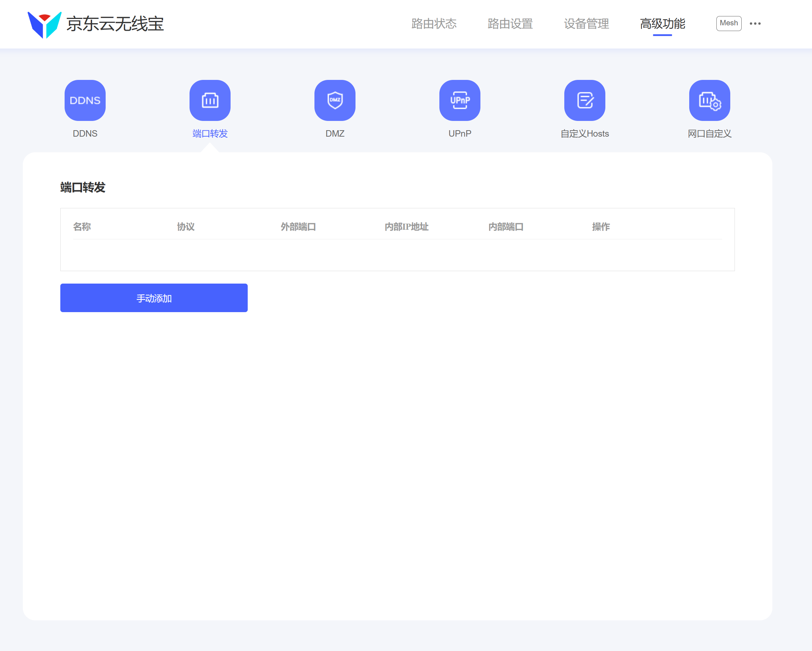Open the three-dot more menu
This screenshot has width=812, height=651.
point(755,23)
